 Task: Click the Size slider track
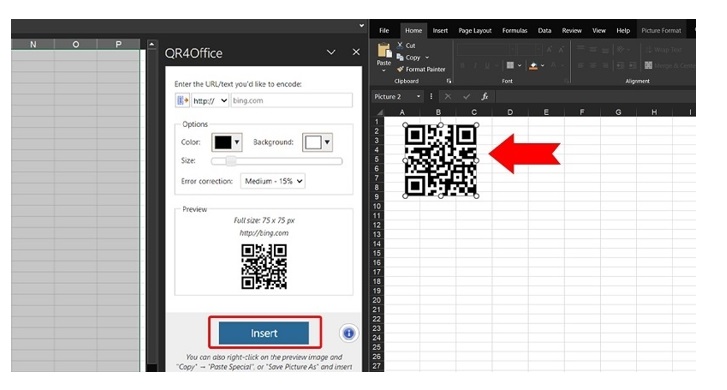tap(277, 161)
